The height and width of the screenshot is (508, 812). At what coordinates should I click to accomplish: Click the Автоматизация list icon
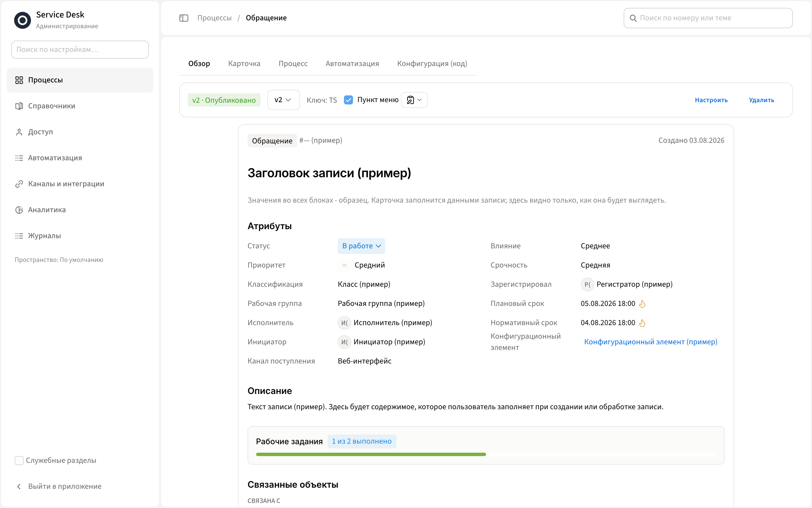19,157
